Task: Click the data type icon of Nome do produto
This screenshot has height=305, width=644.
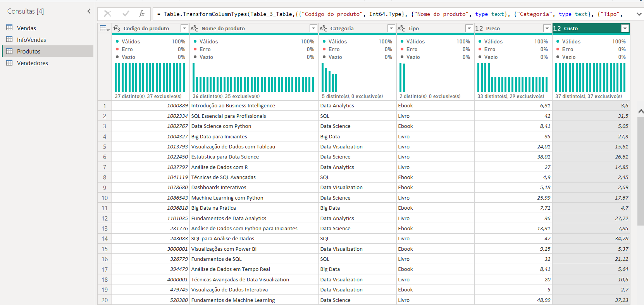Action: click(195, 28)
